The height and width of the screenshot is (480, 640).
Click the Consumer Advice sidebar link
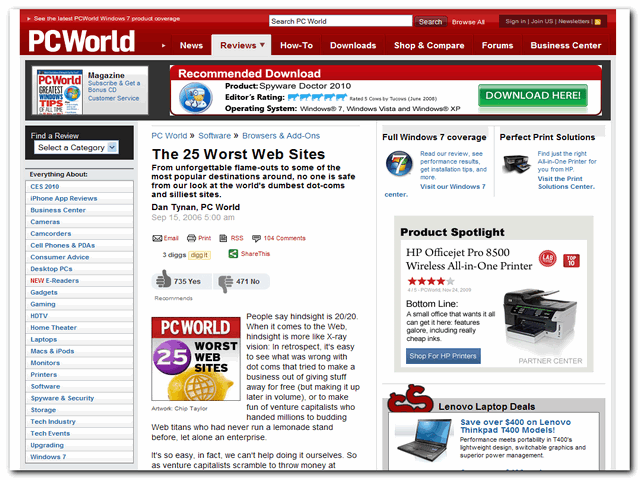[60, 257]
